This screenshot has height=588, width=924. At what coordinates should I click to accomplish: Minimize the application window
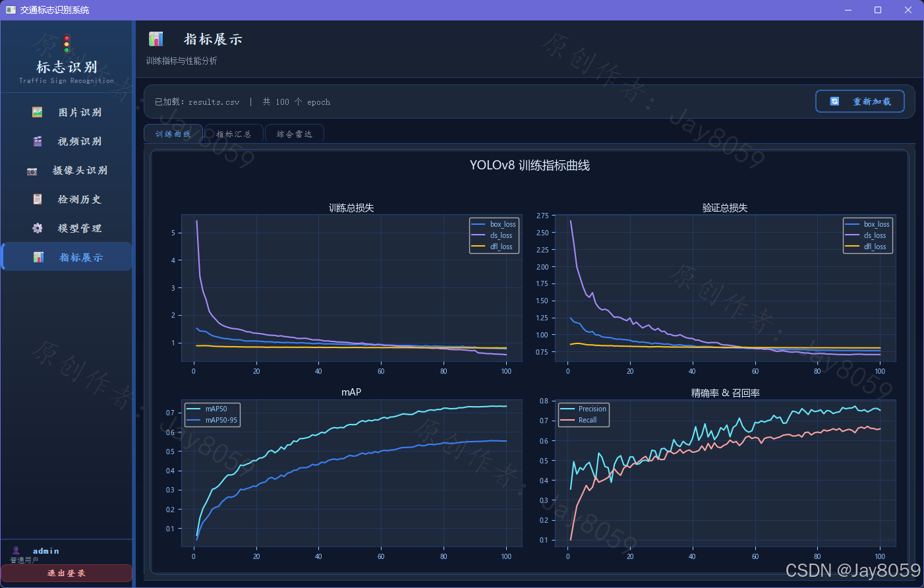coord(848,10)
